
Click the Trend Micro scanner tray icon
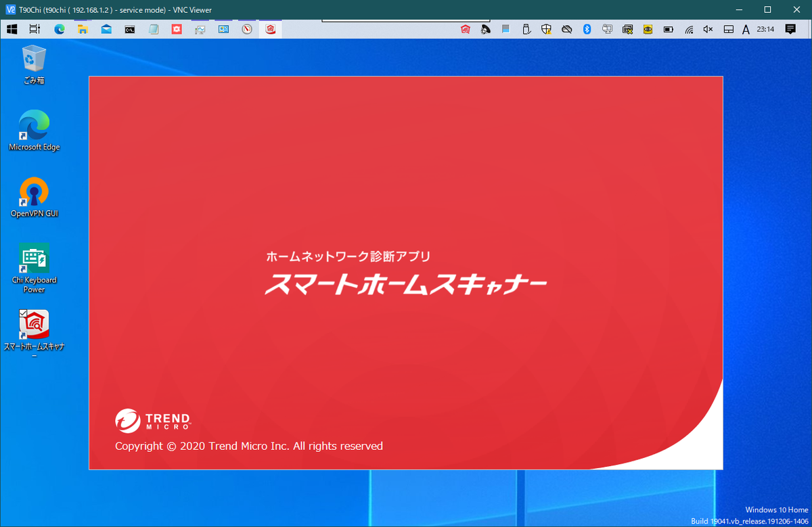pos(466,29)
